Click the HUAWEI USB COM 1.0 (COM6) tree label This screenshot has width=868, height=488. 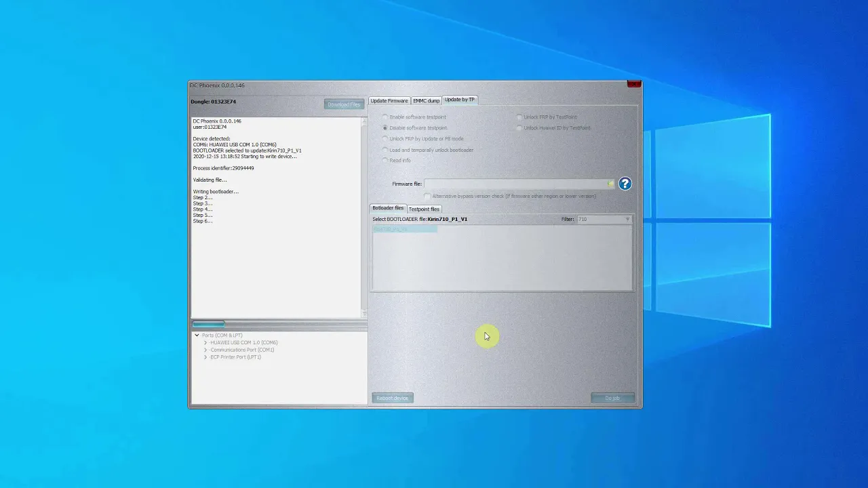pyautogui.click(x=244, y=343)
